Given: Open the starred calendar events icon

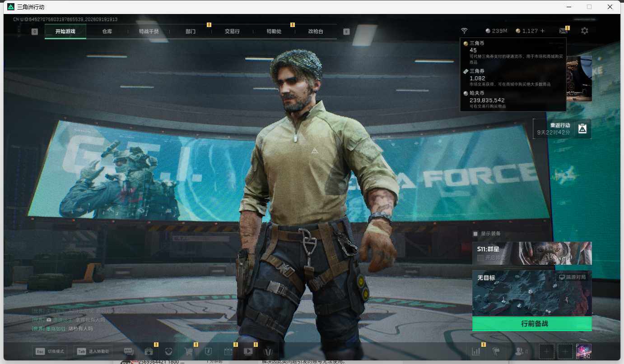Looking at the screenshot, I should [149, 351].
